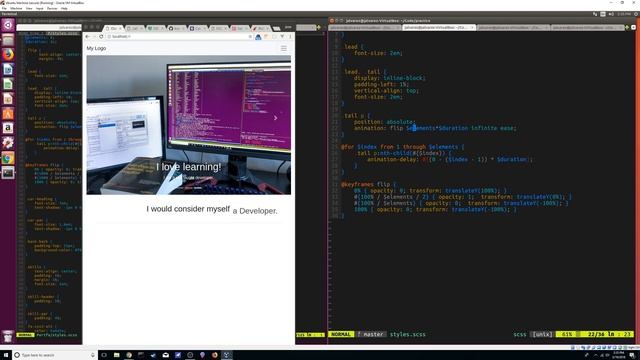Switch to the second Chrome tab
This screenshot has height=360, width=640.
[135, 28]
